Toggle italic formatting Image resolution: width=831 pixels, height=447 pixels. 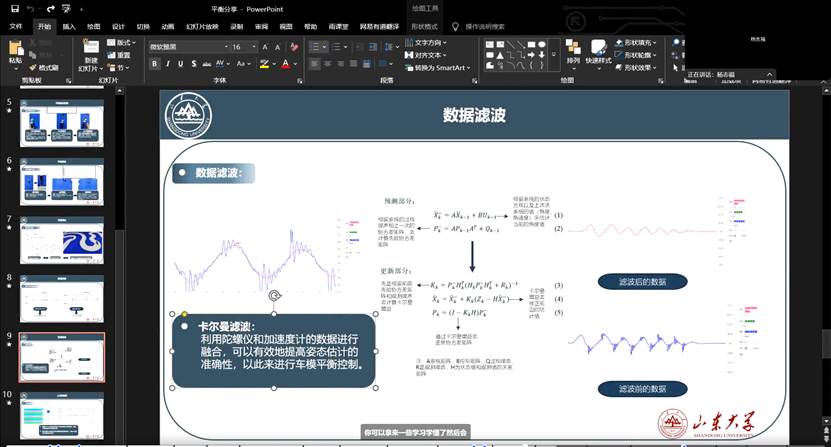click(169, 64)
